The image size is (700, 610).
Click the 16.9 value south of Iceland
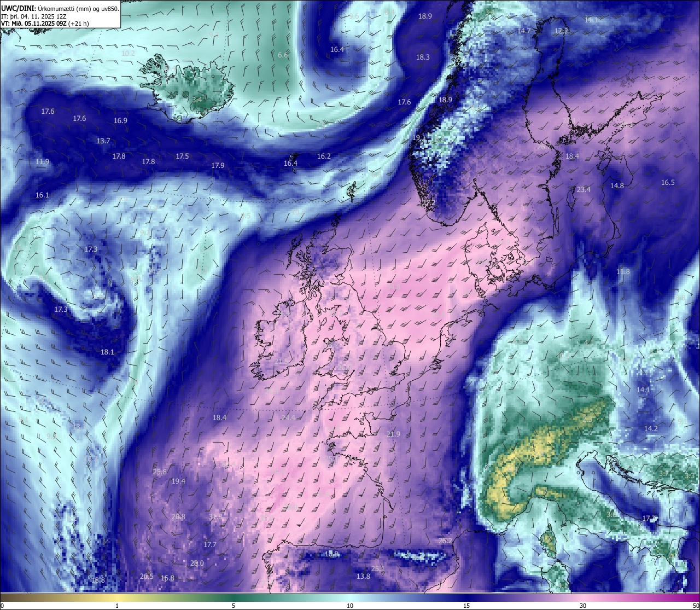tap(120, 120)
